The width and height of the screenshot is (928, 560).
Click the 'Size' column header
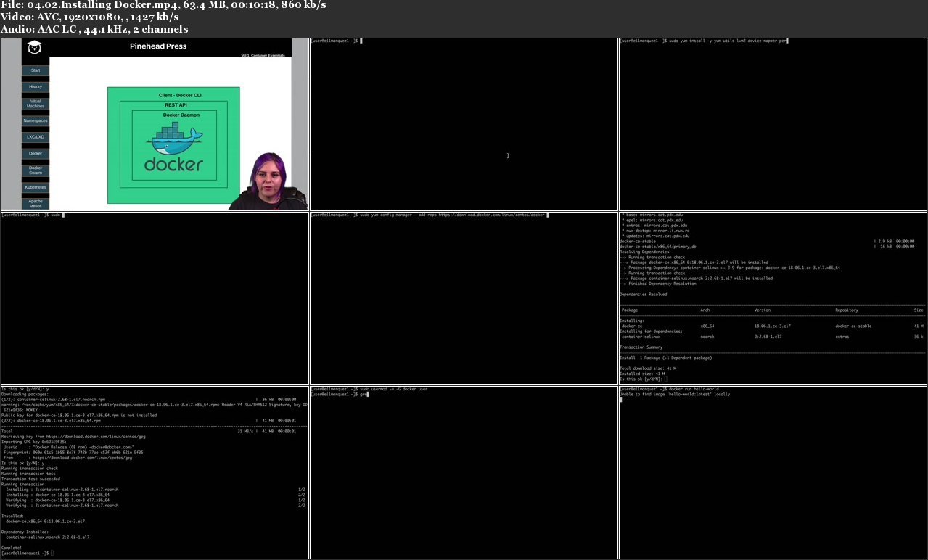pos(919,310)
